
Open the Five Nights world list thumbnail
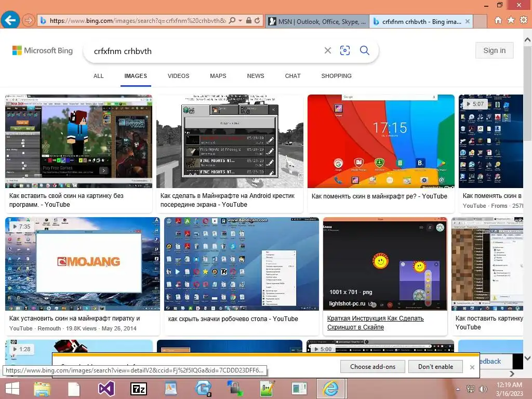230,141
